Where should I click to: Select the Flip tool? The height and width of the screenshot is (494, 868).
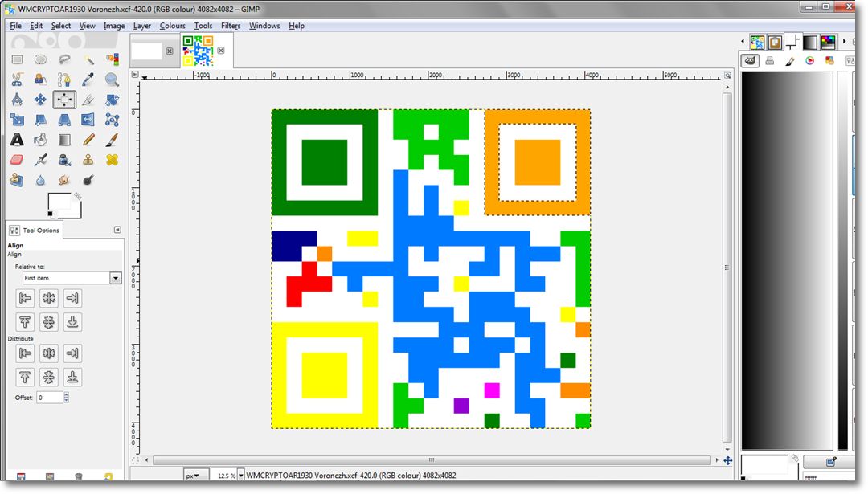[88, 120]
